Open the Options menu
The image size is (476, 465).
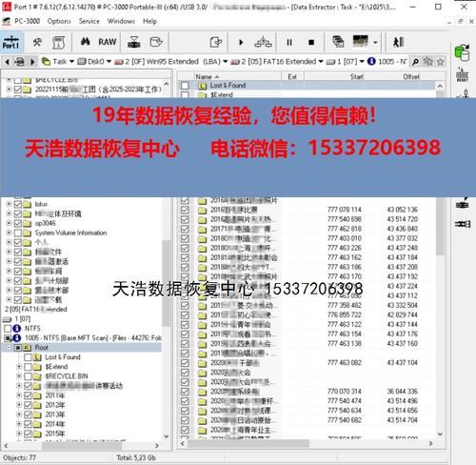coord(59,21)
